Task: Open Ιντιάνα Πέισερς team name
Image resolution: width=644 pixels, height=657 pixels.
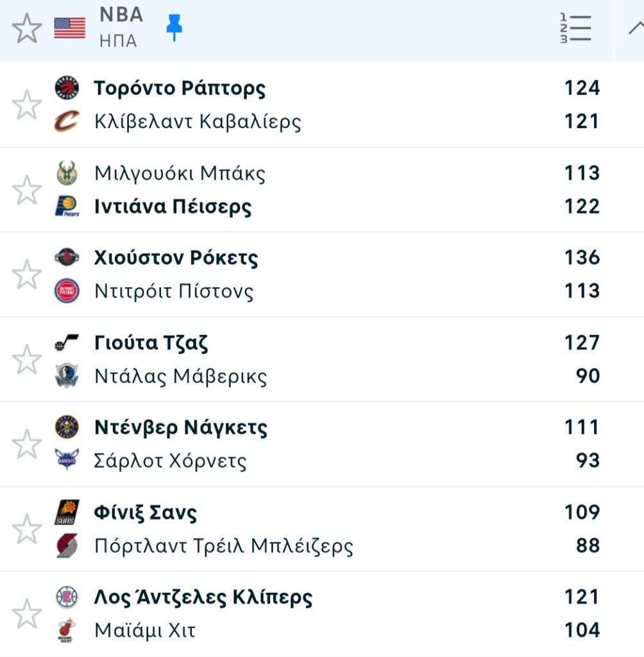Action: [x=173, y=207]
